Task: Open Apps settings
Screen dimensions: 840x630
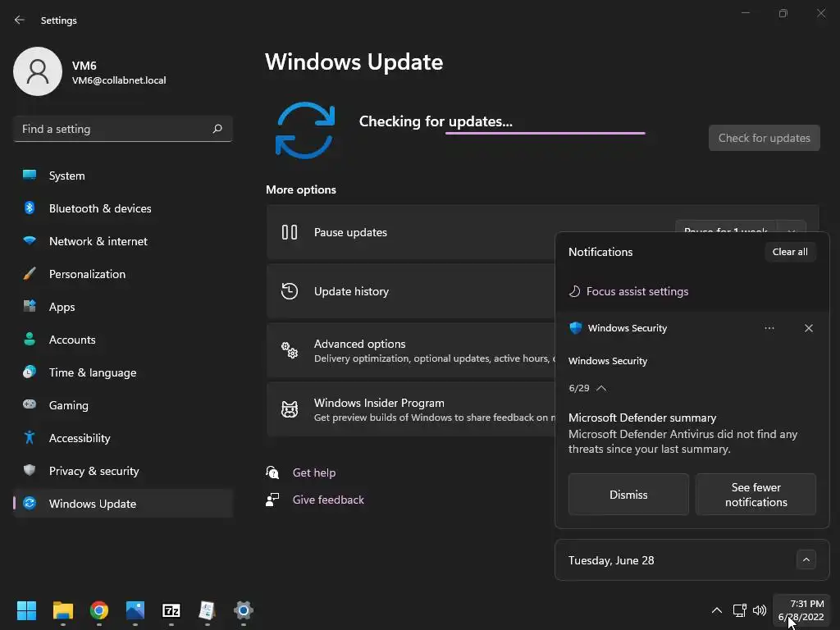Action: (x=123, y=307)
